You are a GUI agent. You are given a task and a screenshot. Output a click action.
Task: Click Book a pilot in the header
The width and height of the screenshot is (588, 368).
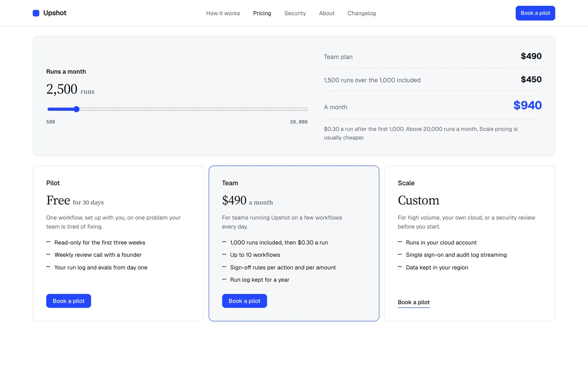[x=535, y=13]
